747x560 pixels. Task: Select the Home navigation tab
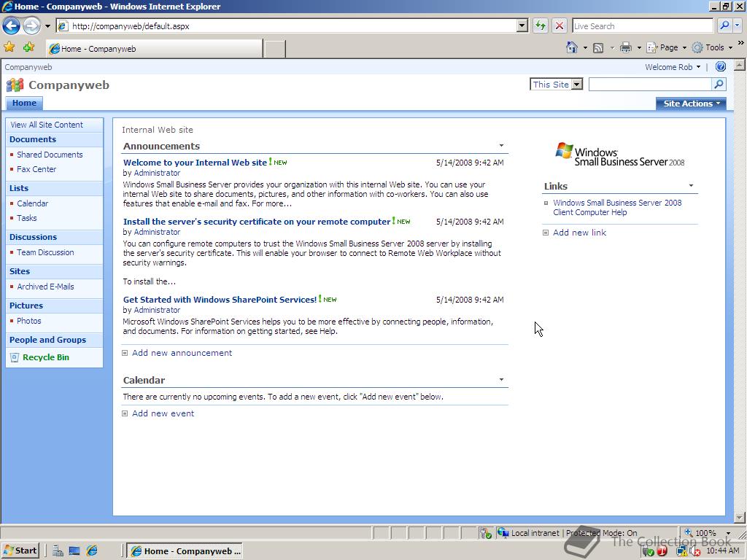[x=24, y=103]
